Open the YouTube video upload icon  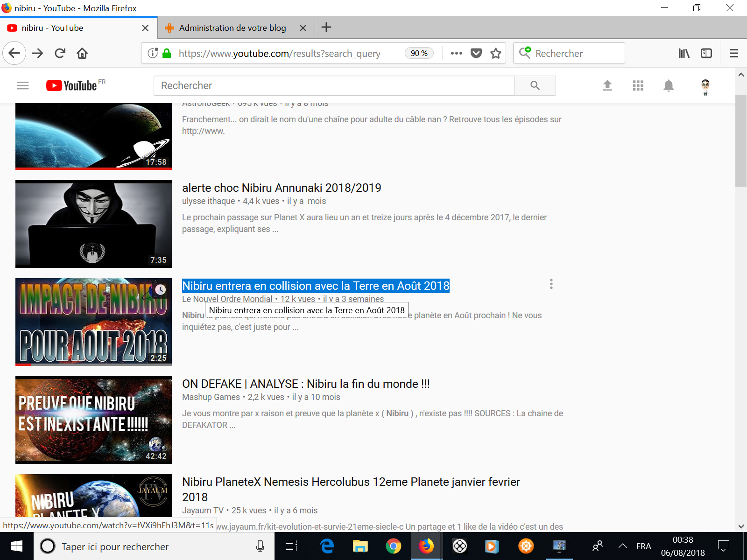(607, 85)
